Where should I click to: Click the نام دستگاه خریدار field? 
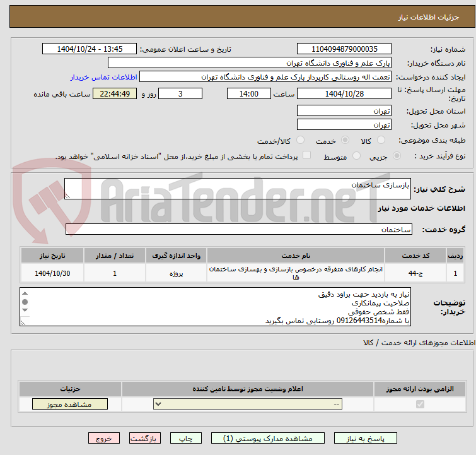(250, 63)
